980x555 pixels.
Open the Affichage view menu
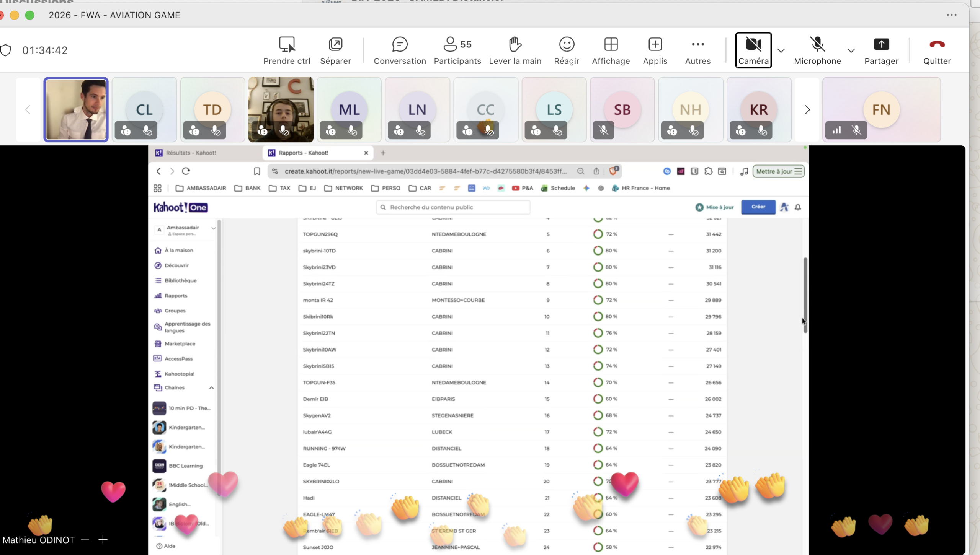(x=611, y=45)
